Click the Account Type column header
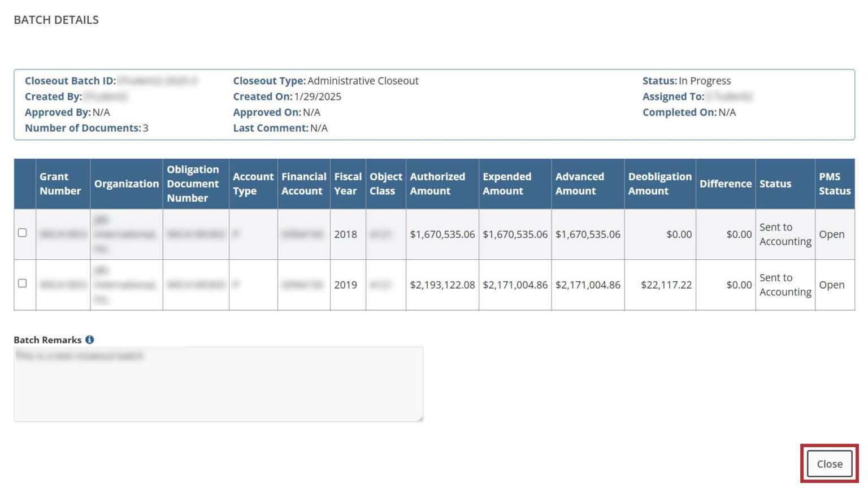 pos(253,184)
